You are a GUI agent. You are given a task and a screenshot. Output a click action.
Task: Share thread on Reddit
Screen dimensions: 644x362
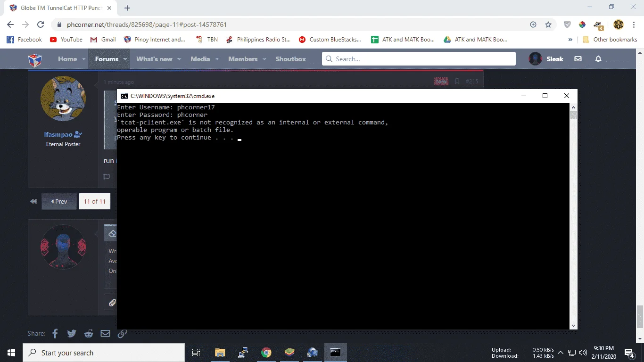pyautogui.click(x=89, y=333)
